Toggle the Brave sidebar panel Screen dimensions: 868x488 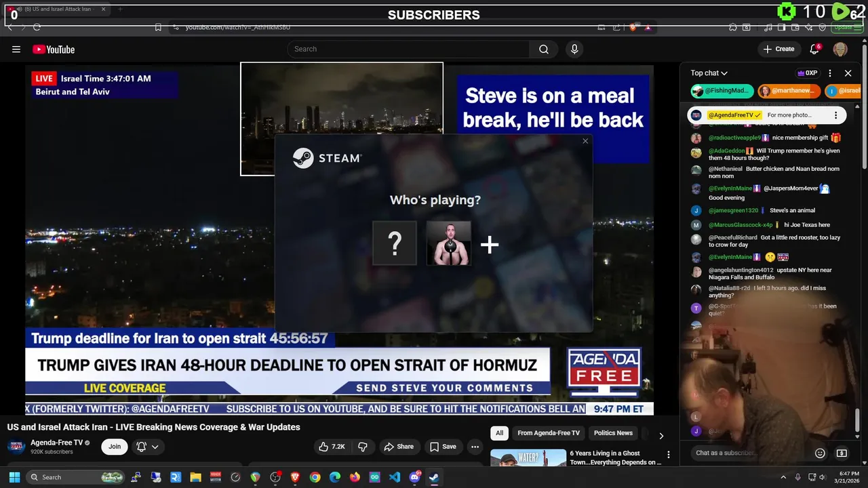(x=781, y=27)
